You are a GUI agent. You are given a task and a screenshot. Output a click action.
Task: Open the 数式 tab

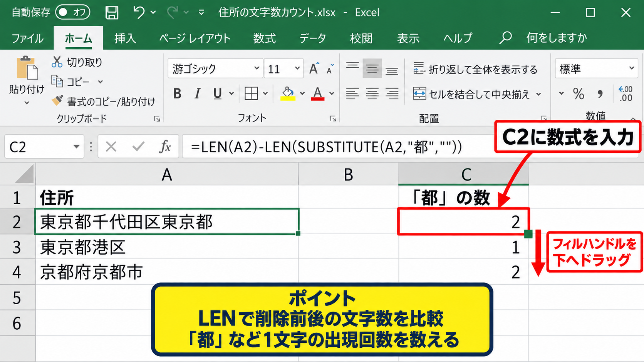point(264,38)
